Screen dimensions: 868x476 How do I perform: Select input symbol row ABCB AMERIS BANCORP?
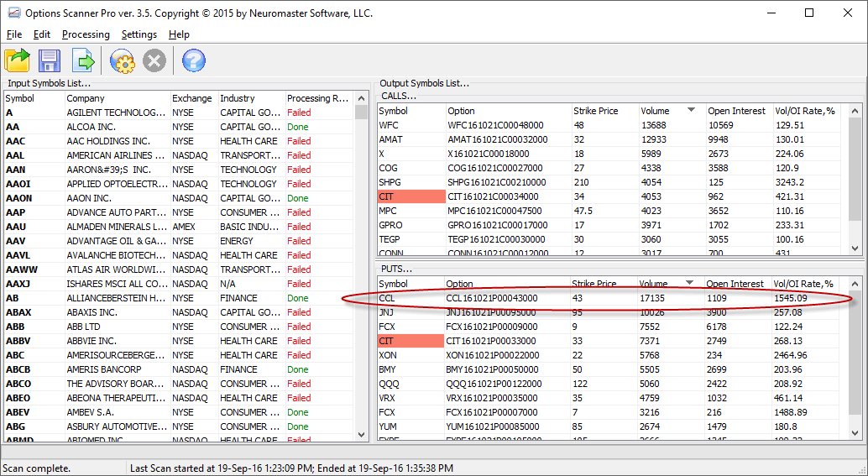tap(178, 369)
